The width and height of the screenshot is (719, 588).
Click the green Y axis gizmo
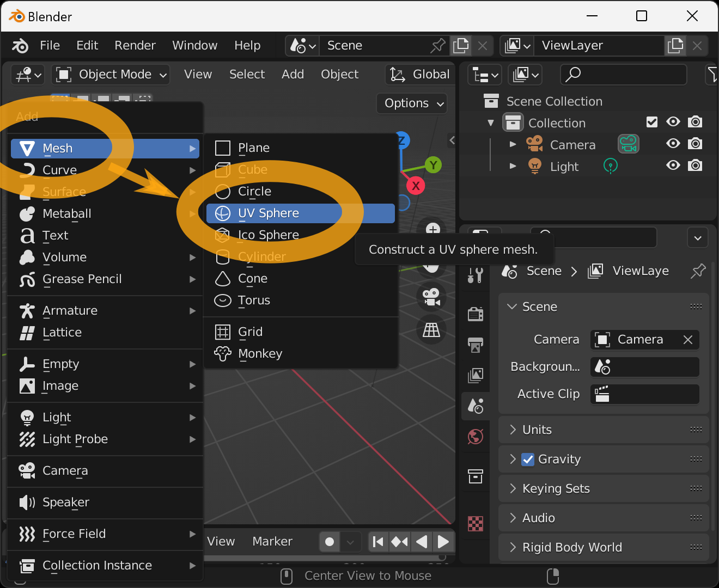point(433,165)
